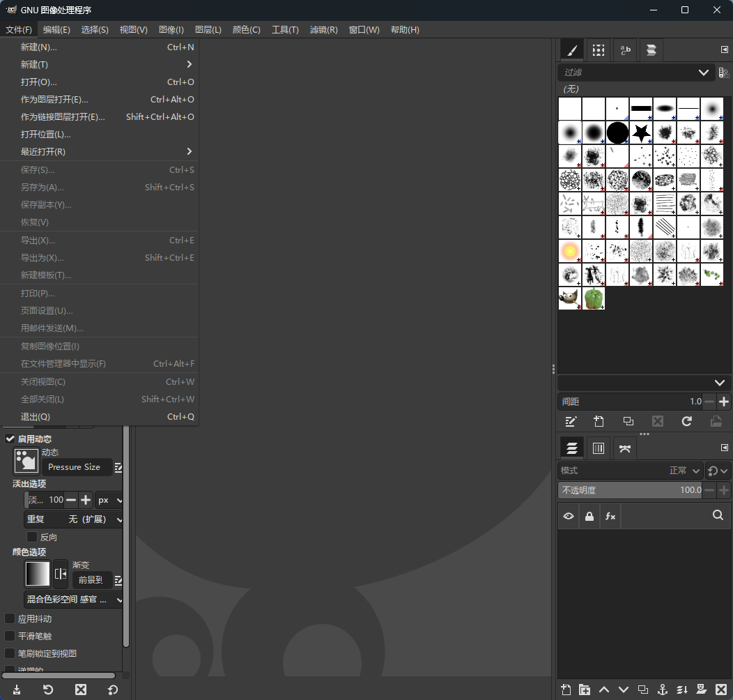Click the layer search magnifier icon
Screen dimensions: 733x700
tap(718, 515)
